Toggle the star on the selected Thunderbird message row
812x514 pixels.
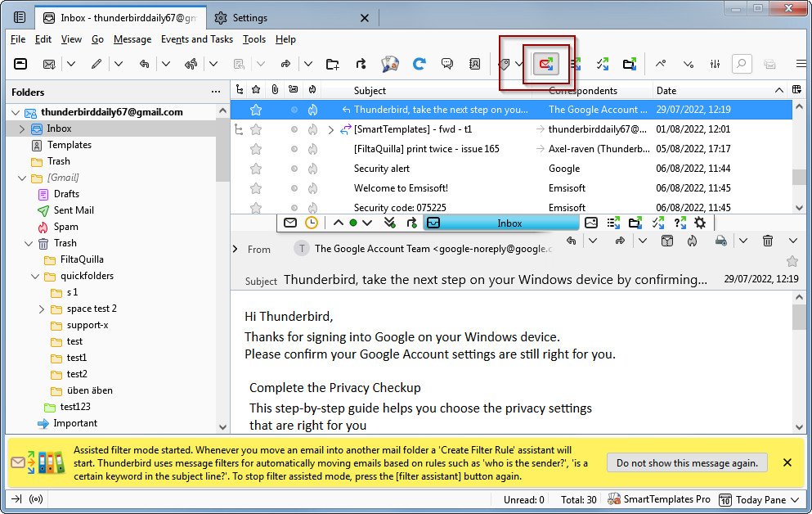[x=255, y=110]
